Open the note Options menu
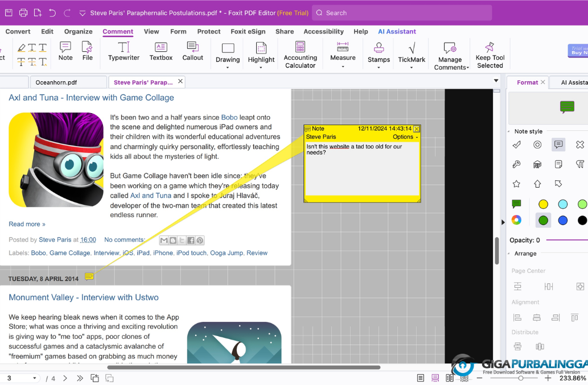Viewport: 588px width, 385px height. 405,137
